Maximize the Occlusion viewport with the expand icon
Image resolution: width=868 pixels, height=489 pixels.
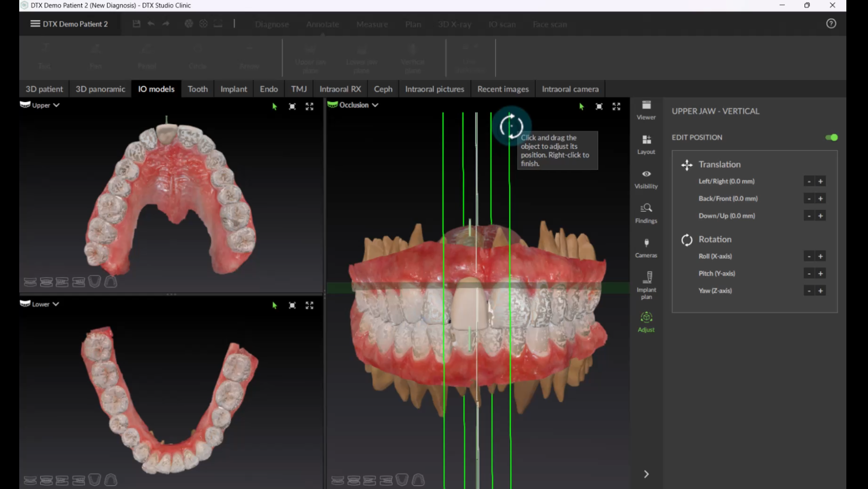[x=616, y=106]
